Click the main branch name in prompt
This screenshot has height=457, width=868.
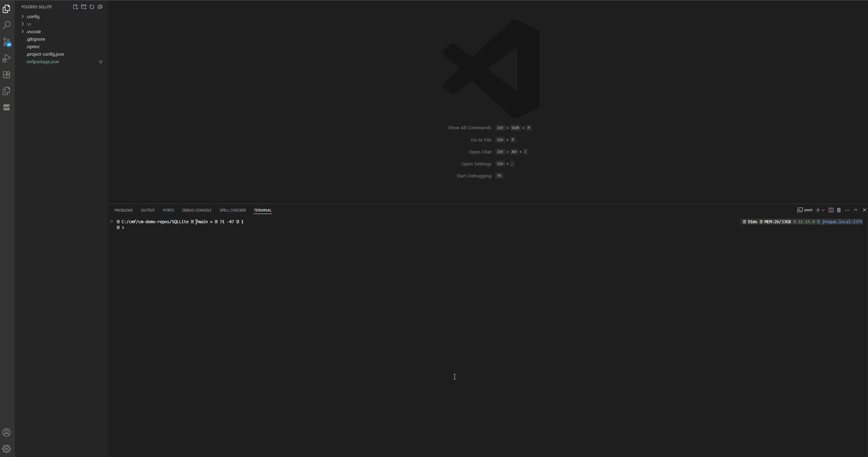coord(203,222)
